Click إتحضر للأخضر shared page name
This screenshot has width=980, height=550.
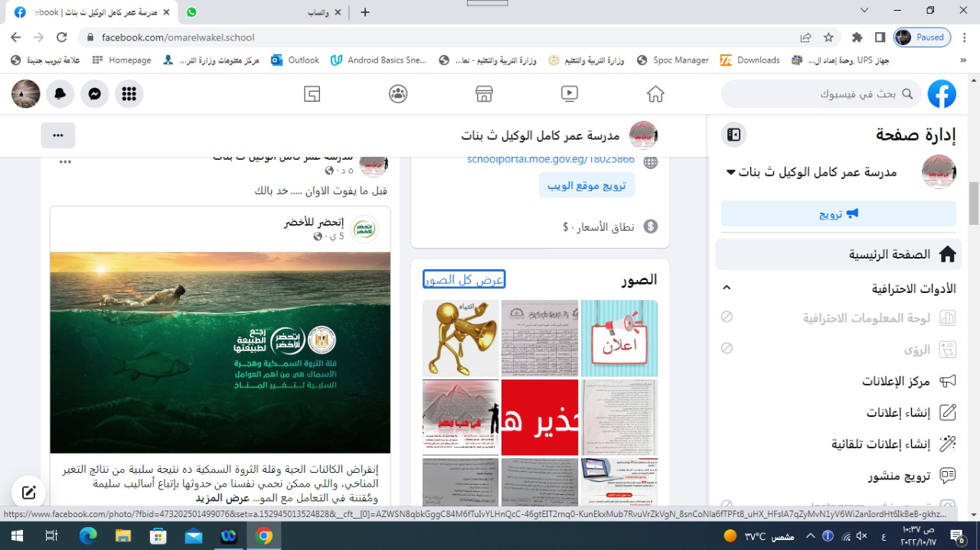314,222
